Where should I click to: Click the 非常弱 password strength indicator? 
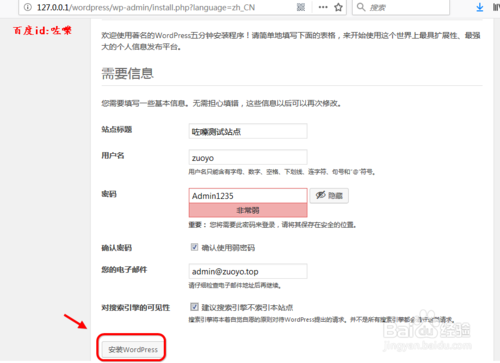pyautogui.click(x=248, y=210)
